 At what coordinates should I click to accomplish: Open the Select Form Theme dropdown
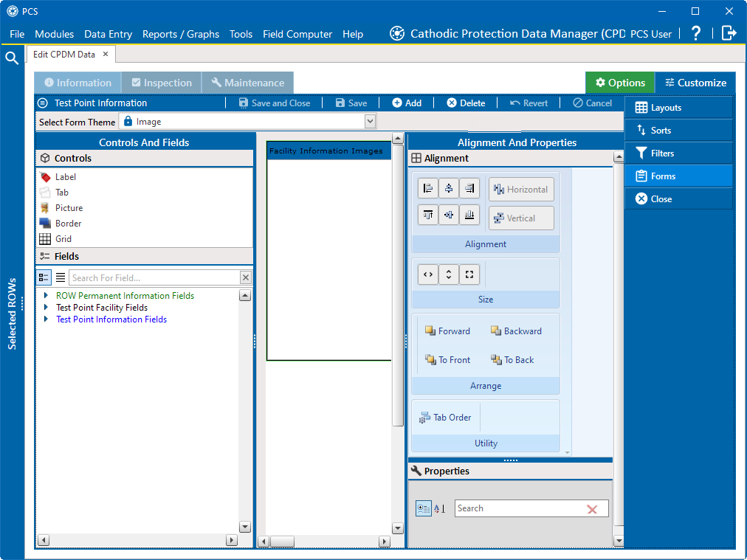pos(370,122)
